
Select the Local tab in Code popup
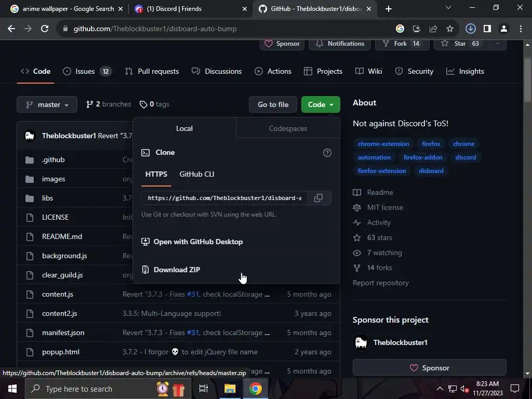[x=184, y=128]
